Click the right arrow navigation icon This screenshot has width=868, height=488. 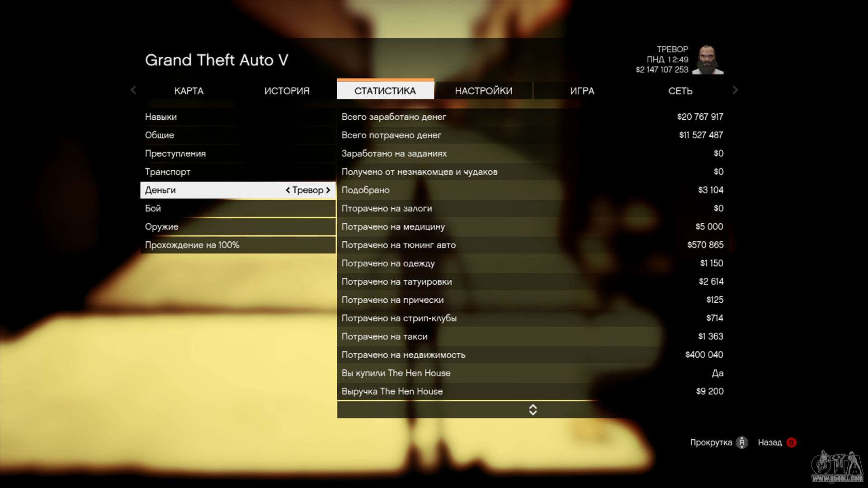735,90
